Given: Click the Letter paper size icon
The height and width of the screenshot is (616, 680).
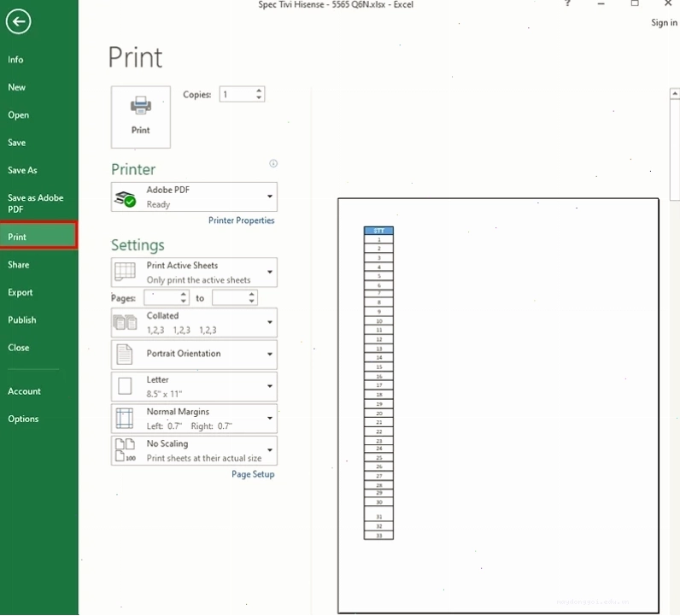Looking at the screenshot, I should [125, 386].
